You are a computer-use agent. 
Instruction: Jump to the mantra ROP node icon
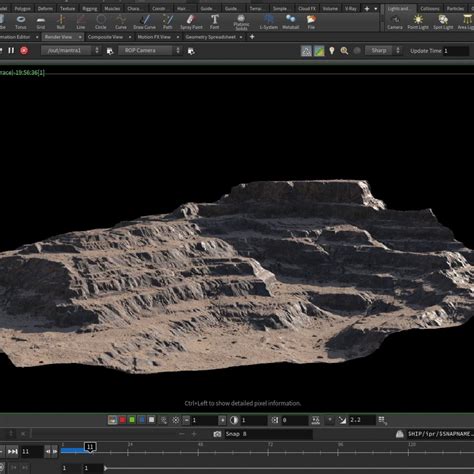(x=110, y=51)
